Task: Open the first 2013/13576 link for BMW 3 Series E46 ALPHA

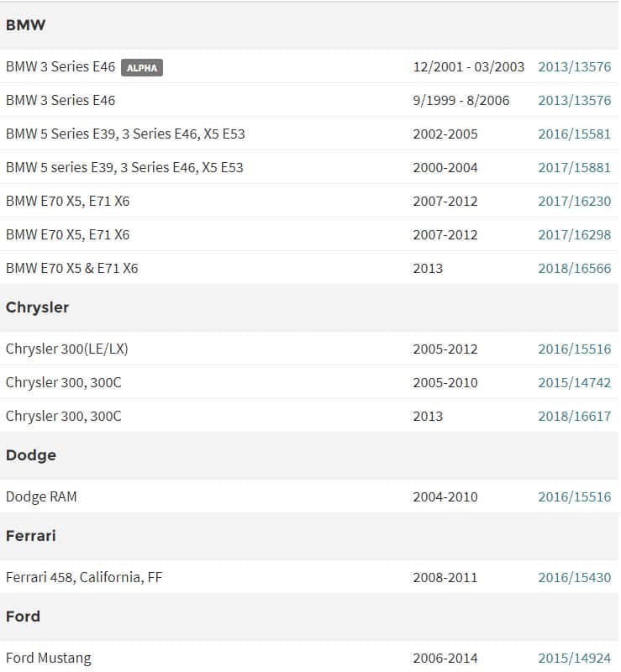Action: click(x=574, y=67)
